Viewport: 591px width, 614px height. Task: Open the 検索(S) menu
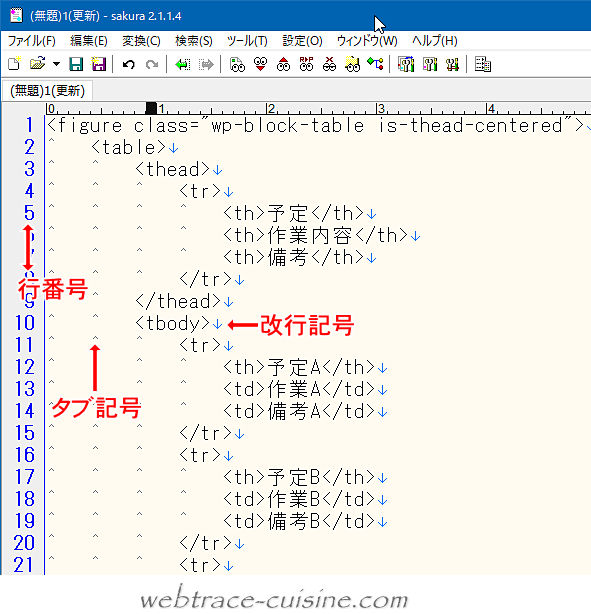[x=194, y=41]
